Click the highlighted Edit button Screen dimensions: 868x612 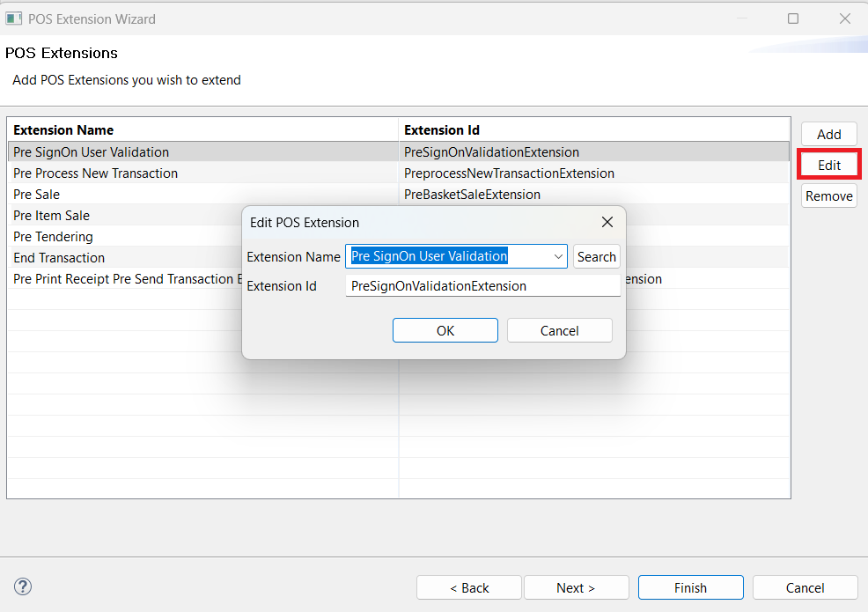click(828, 165)
